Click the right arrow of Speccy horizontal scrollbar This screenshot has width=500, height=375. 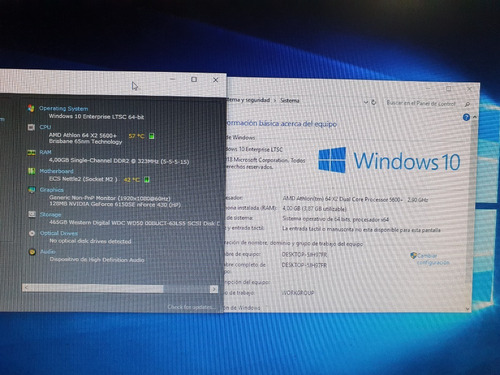(x=214, y=289)
